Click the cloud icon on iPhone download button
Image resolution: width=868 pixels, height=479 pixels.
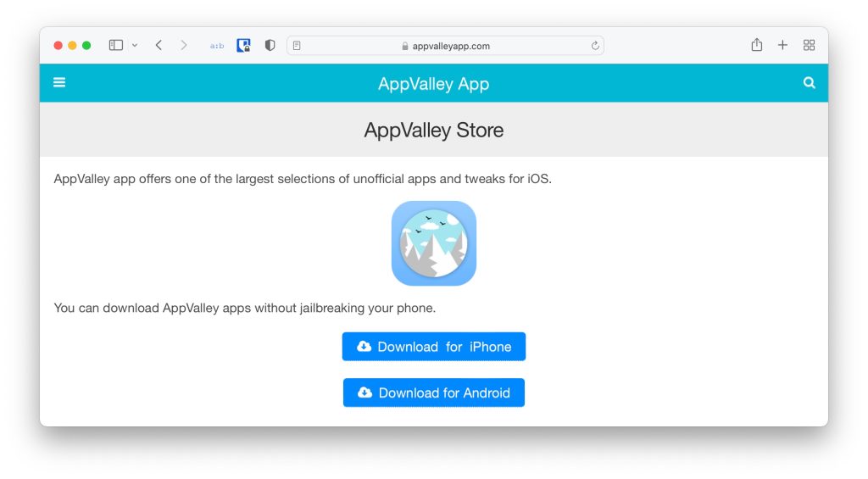(364, 347)
